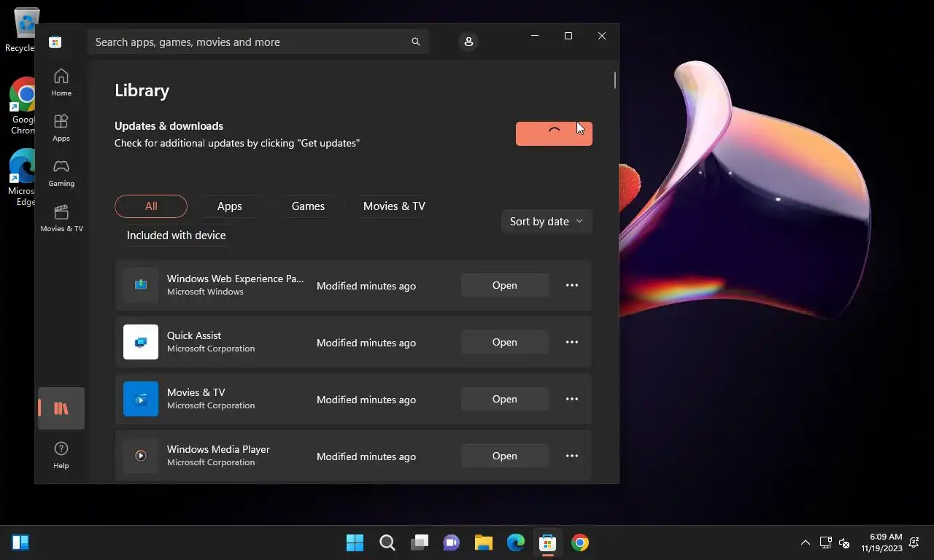Open the user account profile icon
The image size is (934, 560).
coord(468,42)
